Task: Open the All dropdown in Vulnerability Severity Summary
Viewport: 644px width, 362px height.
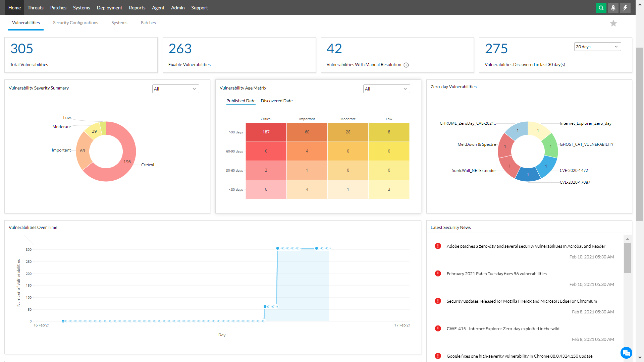Action: (x=175, y=88)
